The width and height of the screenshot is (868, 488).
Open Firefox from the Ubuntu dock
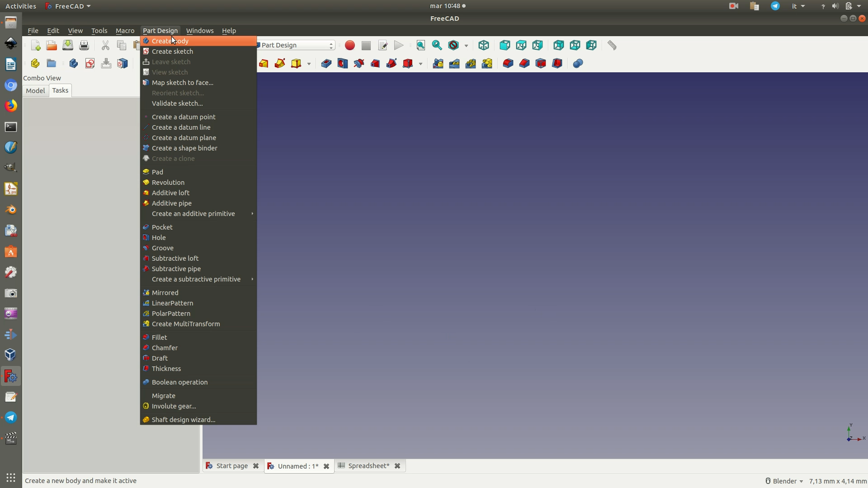[x=11, y=106]
